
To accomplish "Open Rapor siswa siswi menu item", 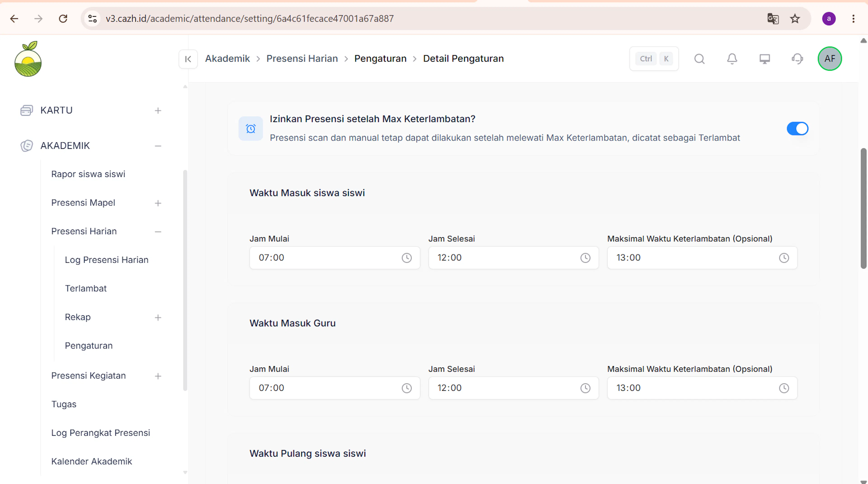I will [88, 174].
